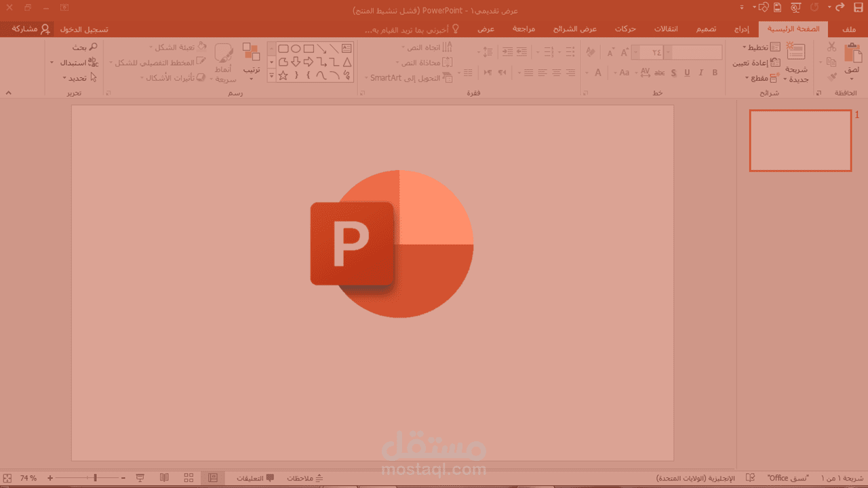868x488 pixels.
Task: Click the Save icon in Quick Access
Action: [858, 7]
